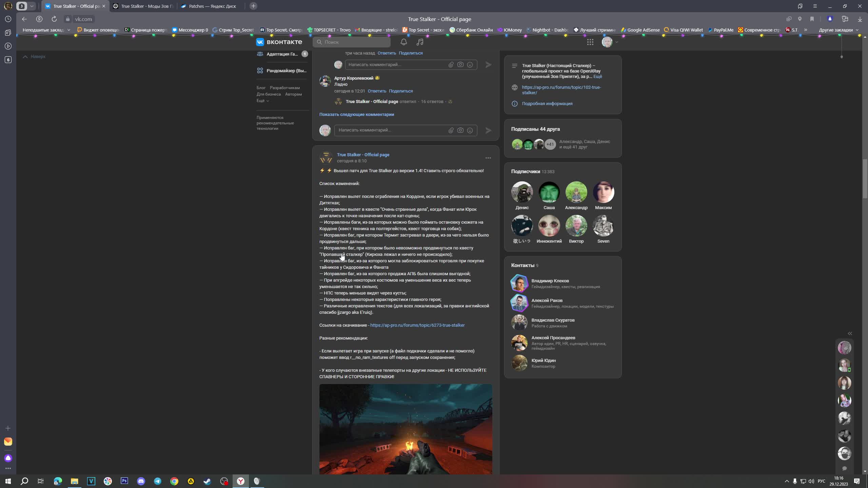Open VK notifications bell
868x488 pixels.
pos(403,42)
